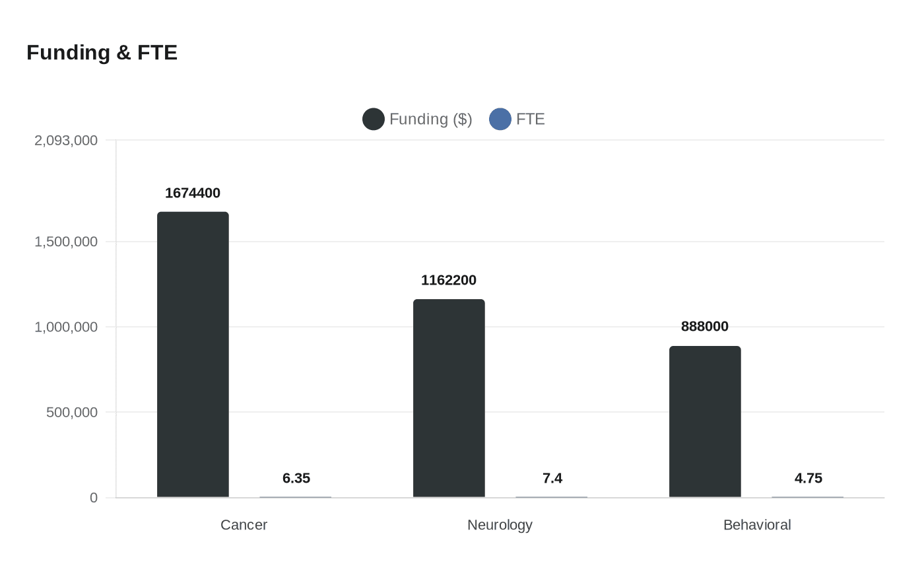The image size is (924, 581).
Task: Click the "Funding ($)" legend text
Action: (430, 120)
